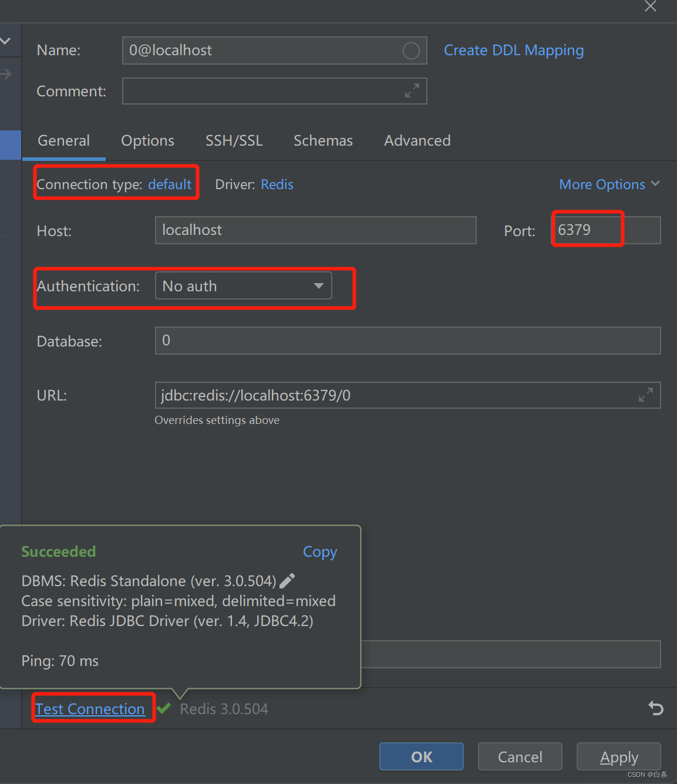Copy the connection success details
The width and height of the screenshot is (677, 784).
click(319, 551)
